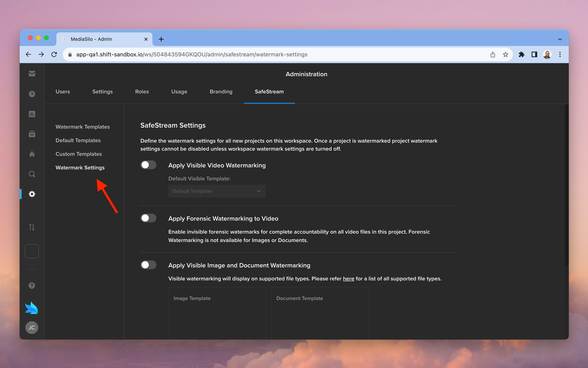Enable Apply Forensic Watermarking to Video toggle
This screenshot has height=368, width=588.
point(148,218)
